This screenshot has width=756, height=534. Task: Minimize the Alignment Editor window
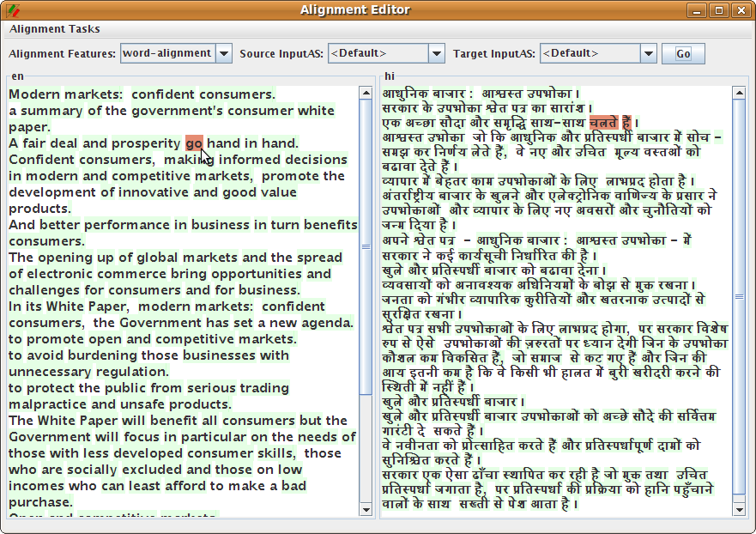pyautogui.click(x=699, y=10)
